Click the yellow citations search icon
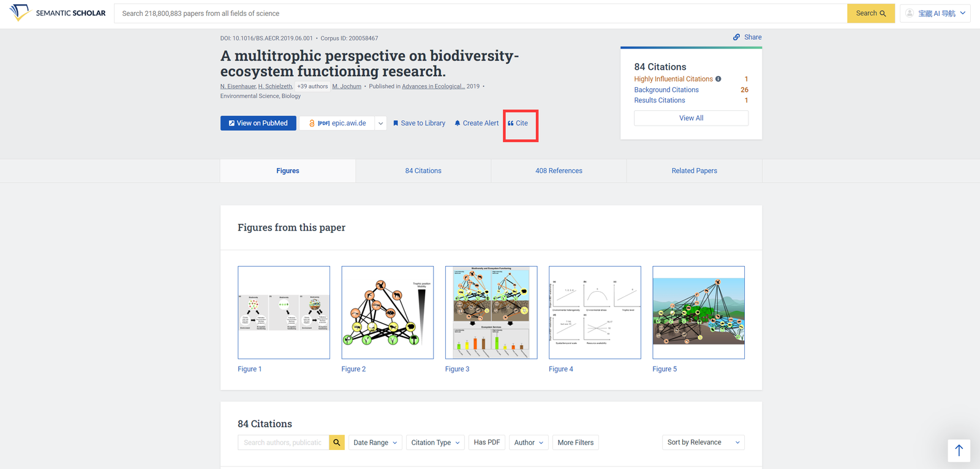 coord(337,443)
